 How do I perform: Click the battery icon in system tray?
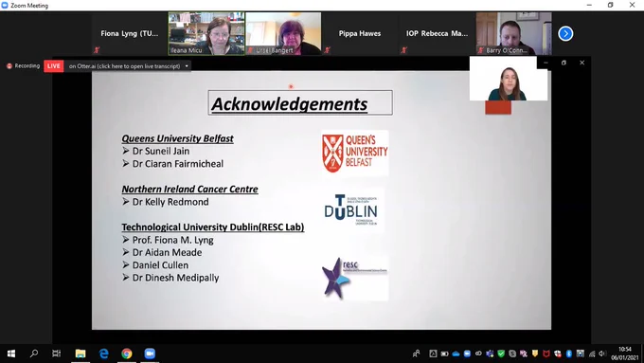(445, 354)
